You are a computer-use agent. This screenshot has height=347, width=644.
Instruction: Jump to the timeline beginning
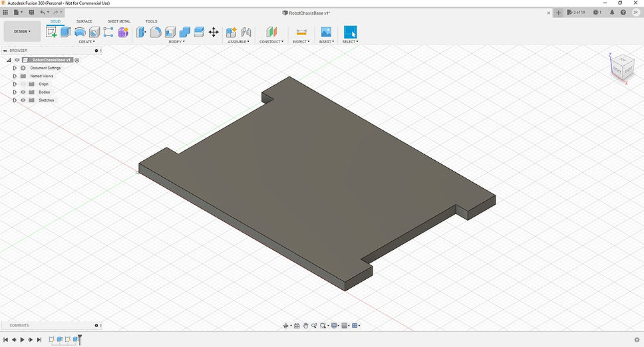click(x=6, y=340)
